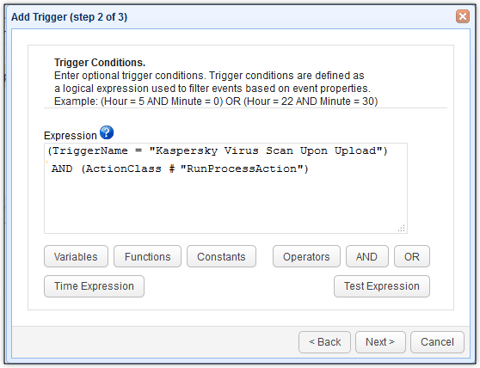Close the Add Trigger dialog
The image size is (480, 368).
[x=463, y=16]
